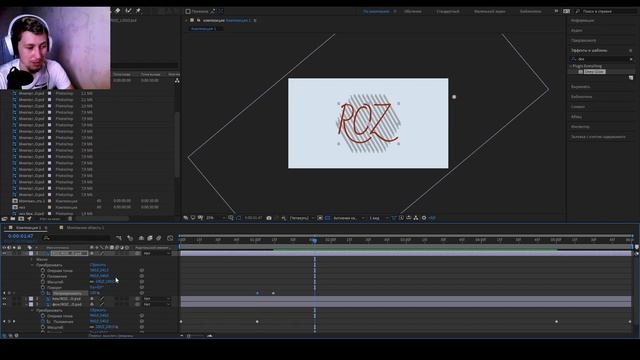Take snapshot with camera icon under viewer
Screen dimensions: 640x360
click(x=269, y=218)
